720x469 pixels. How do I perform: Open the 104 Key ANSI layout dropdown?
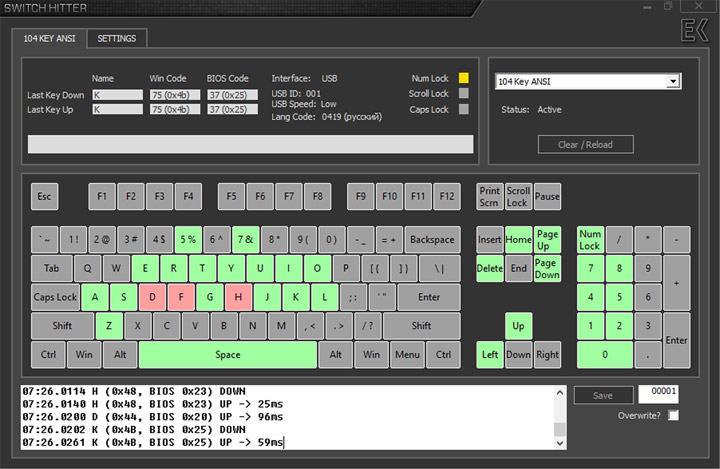click(x=672, y=81)
